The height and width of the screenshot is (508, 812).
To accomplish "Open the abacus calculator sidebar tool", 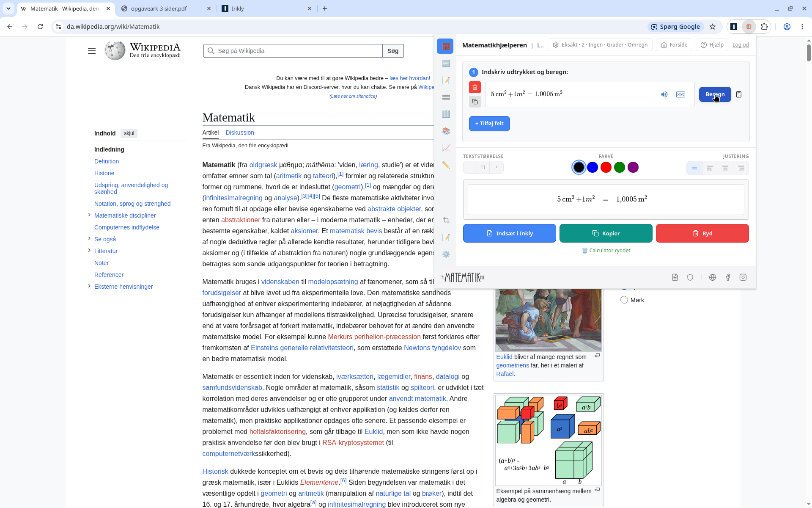I will tap(446, 46).
